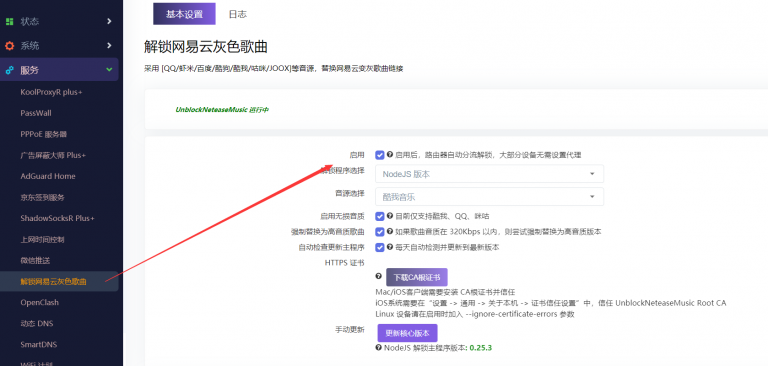Click the UnblockNeteaseMusic 运行中 status text
The height and width of the screenshot is (366, 768).
click(x=222, y=110)
